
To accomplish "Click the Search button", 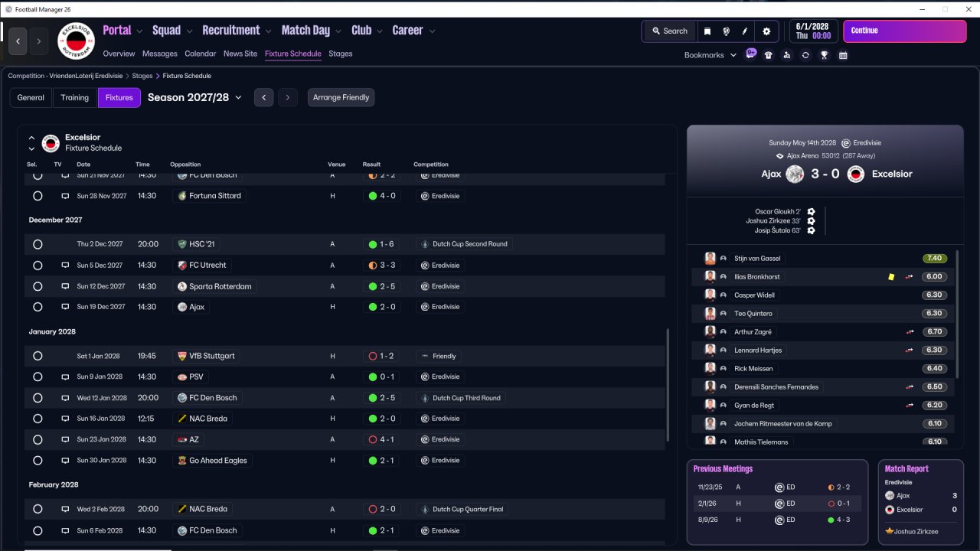I will tap(669, 31).
